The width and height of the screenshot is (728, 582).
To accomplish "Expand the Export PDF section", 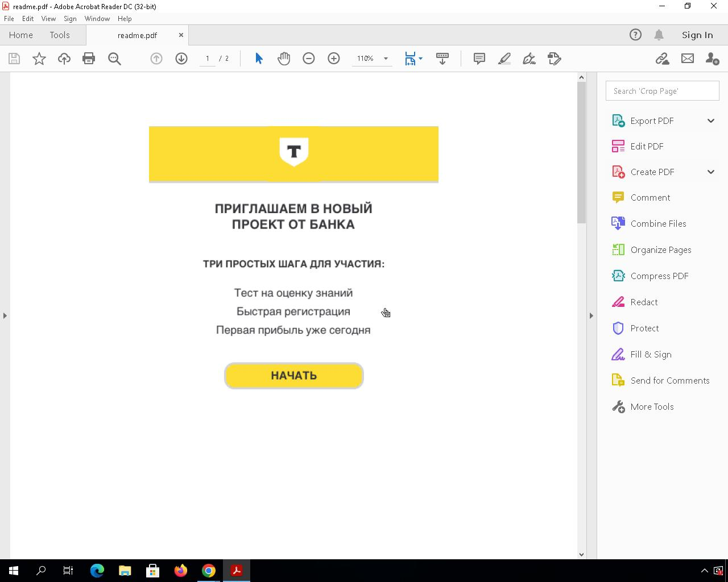I will tap(710, 120).
